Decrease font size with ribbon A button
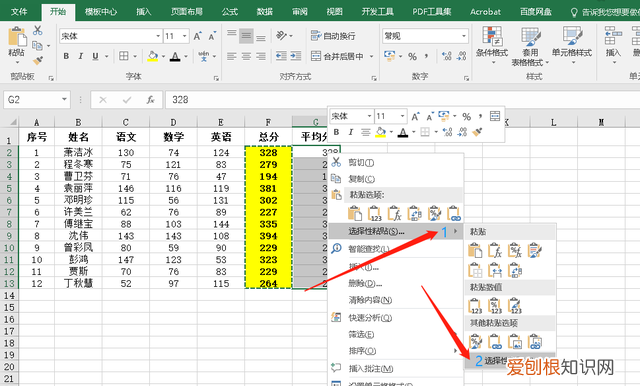The width and height of the screenshot is (640, 386). click(212, 36)
